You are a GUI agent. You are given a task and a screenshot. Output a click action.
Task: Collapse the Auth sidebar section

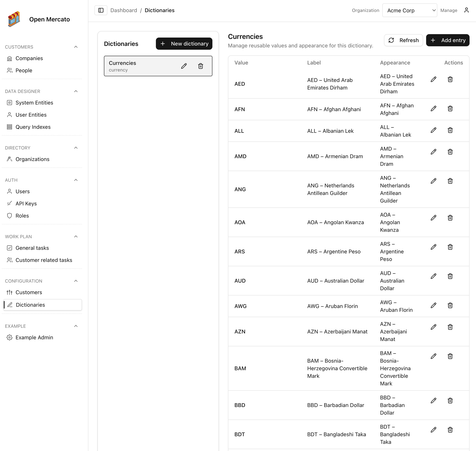pyautogui.click(x=76, y=180)
